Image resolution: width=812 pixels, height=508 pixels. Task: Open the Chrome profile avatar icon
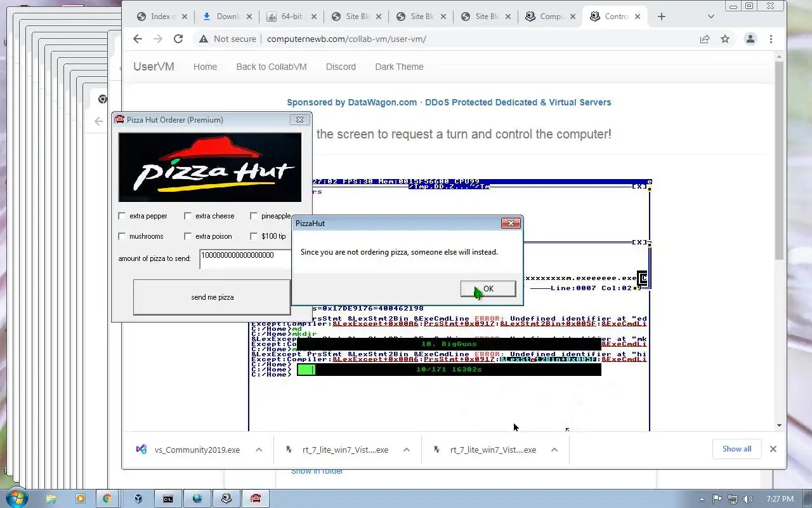click(x=750, y=39)
